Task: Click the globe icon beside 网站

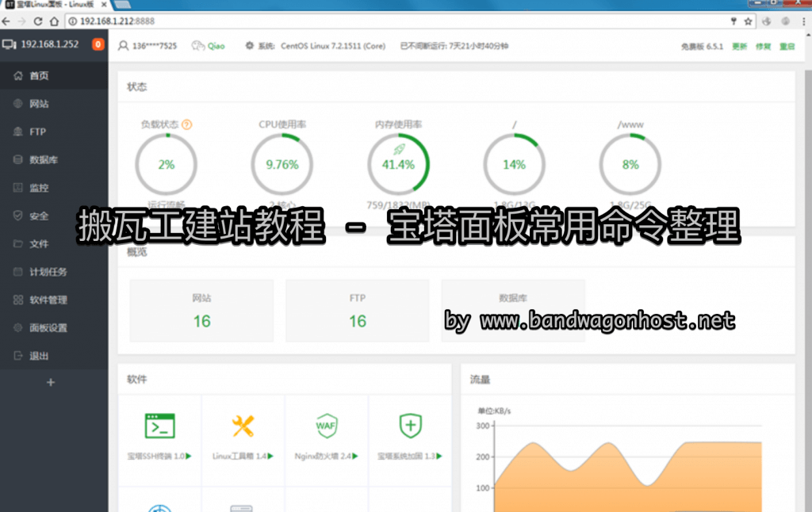Action: click(x=18, y=104)
